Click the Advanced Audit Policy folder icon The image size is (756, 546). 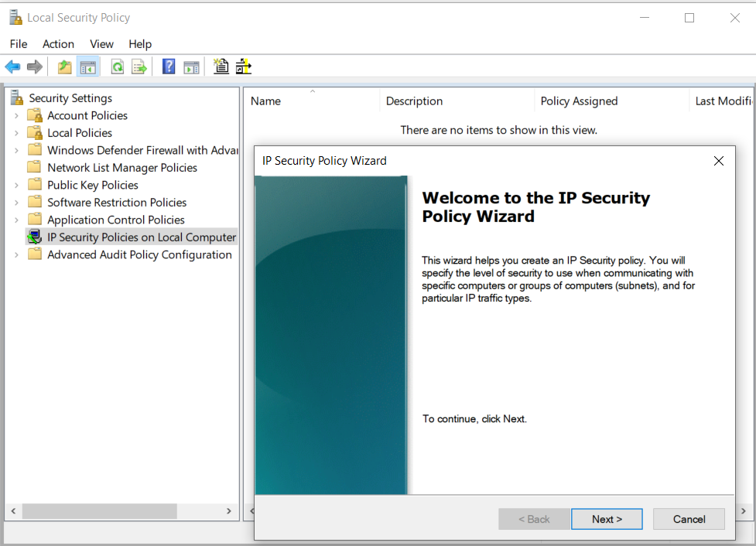(x=35, y=254)
